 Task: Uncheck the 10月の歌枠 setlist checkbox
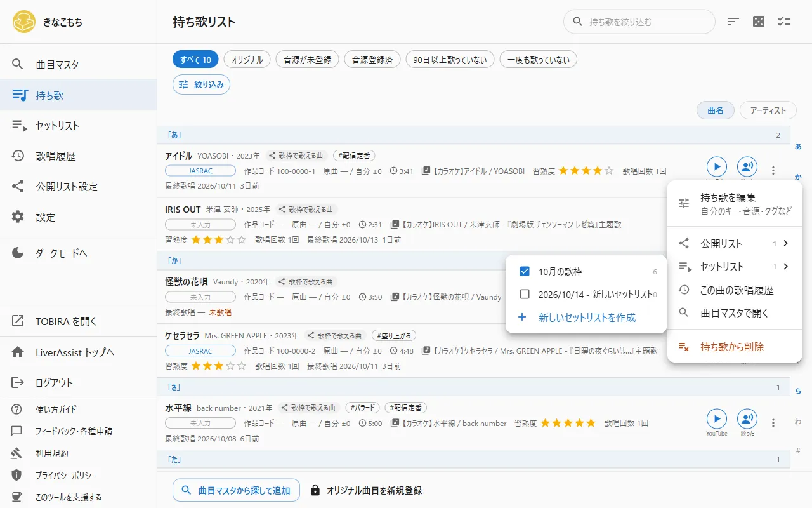pos(525,271)
